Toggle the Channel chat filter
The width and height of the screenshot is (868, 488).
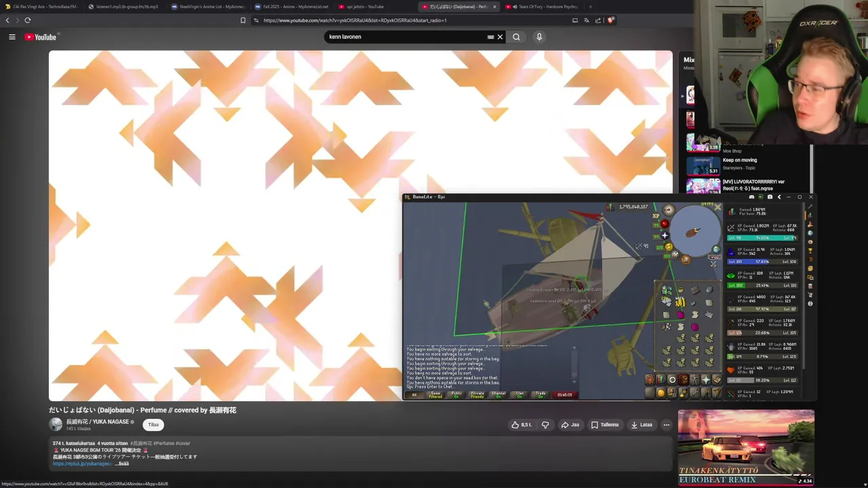498,394
